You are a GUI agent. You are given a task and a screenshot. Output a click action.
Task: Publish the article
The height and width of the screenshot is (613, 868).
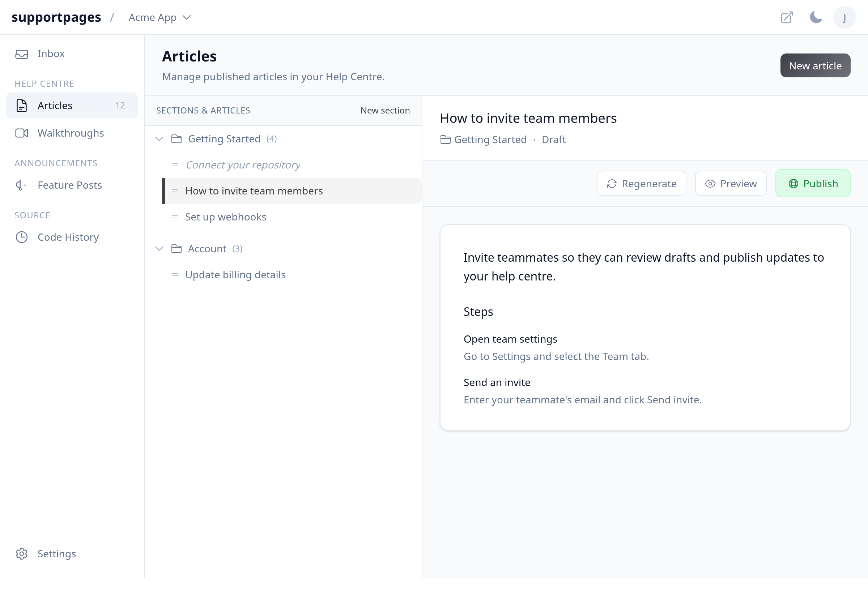coord(813,184)
